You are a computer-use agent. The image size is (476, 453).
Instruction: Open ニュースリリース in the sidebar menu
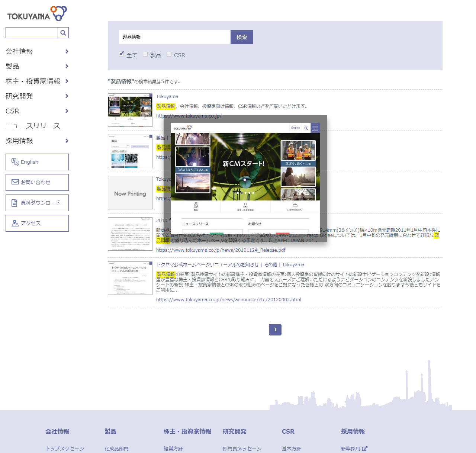tap(33, 126)
